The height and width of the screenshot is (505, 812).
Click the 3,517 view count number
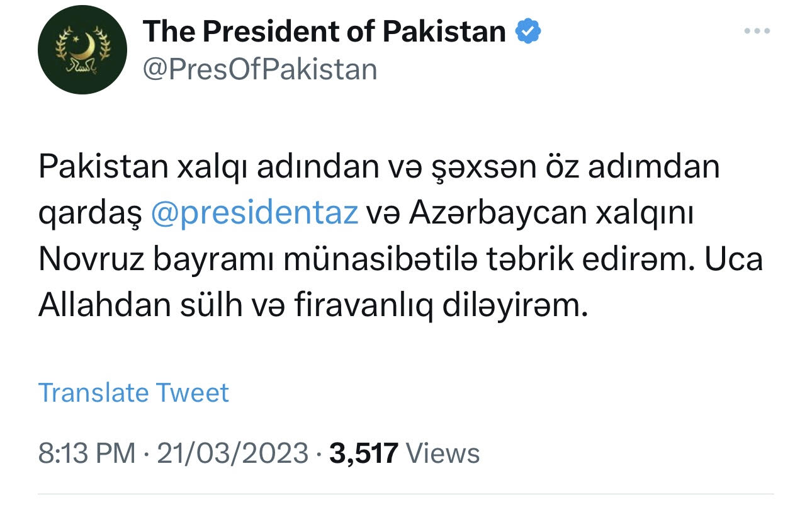pyautogui.click(x=363, y=453)
